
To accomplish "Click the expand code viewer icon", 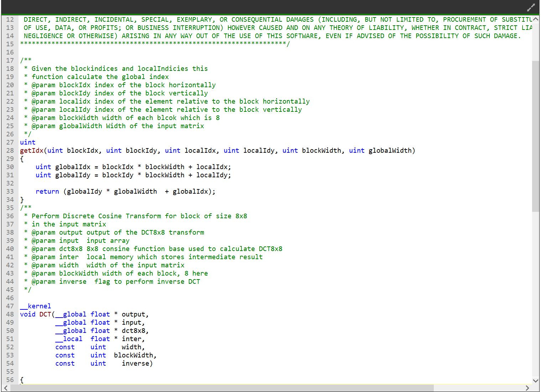I will point(531,7).
